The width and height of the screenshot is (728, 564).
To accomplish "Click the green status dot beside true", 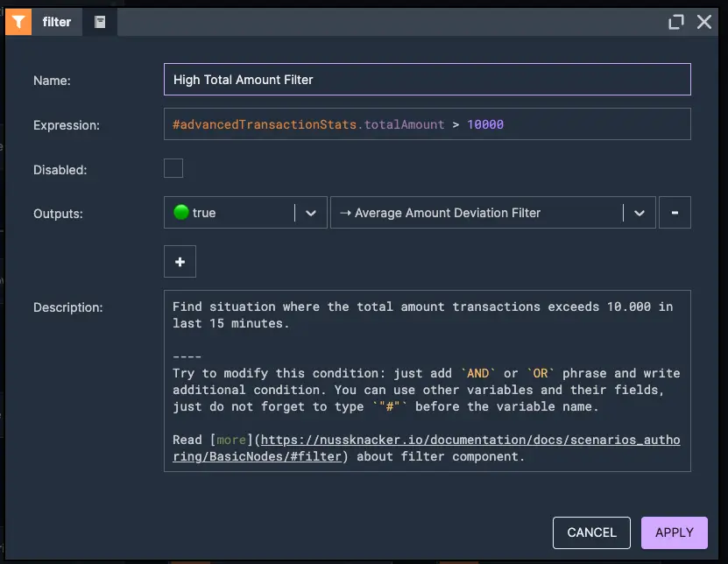I will tap(181, 212).
